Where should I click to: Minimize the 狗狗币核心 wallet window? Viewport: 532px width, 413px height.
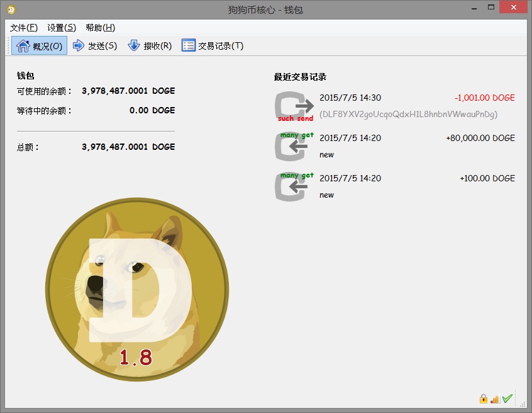tap(474, 8)
